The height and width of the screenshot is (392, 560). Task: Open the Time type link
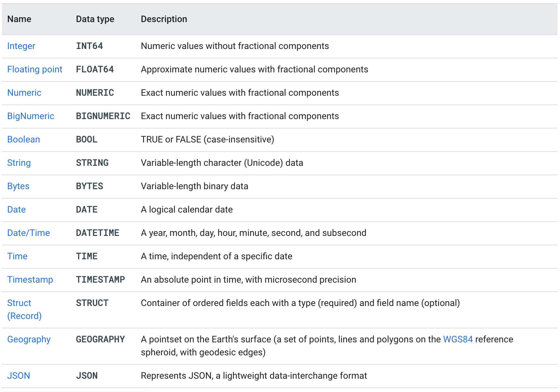point(18,256)
